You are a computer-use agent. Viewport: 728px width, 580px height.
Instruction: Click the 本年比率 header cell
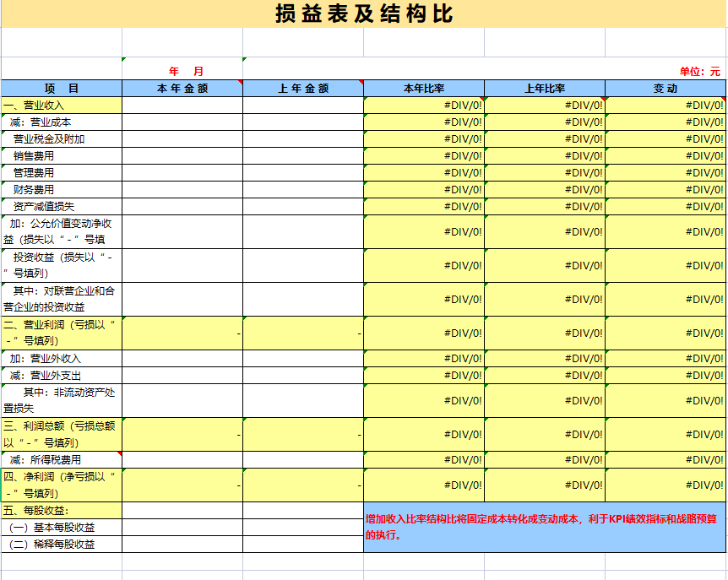423,85
